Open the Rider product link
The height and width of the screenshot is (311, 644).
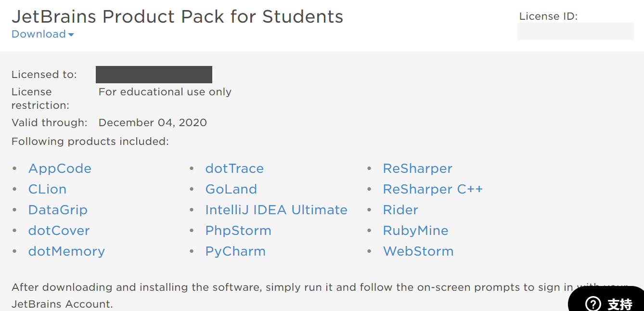coord(400,210)
